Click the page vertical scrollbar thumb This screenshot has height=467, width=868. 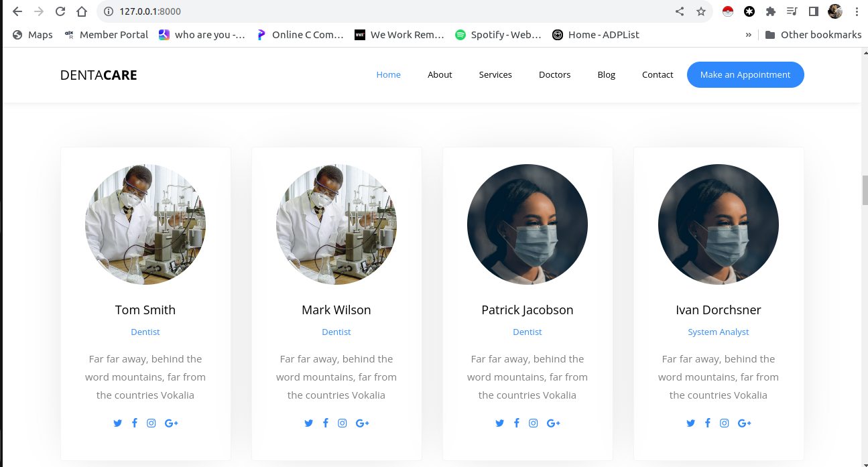865,190
